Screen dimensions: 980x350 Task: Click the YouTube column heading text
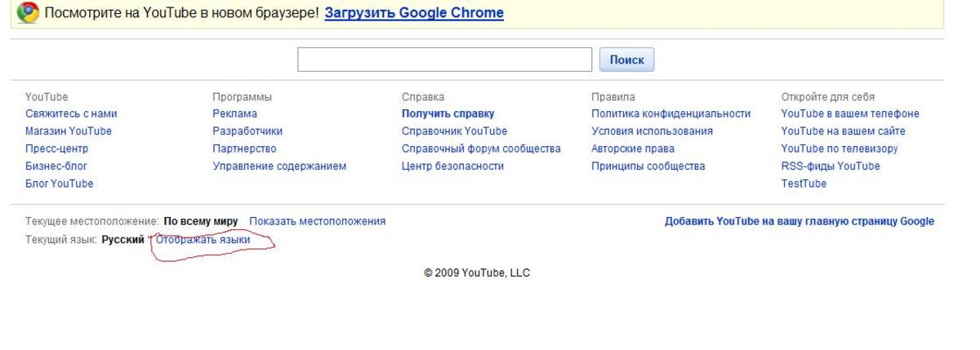pos(47,97)
